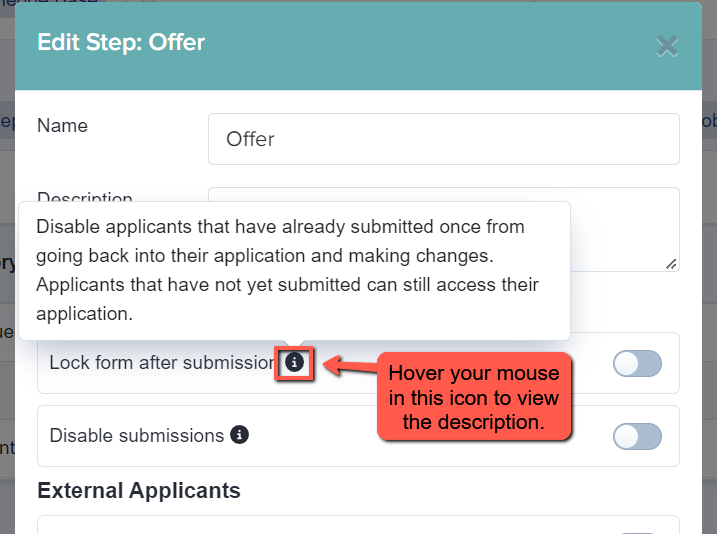Click info icon next to Disable submissions
The image size is (717, 534).
pos(239,435)
